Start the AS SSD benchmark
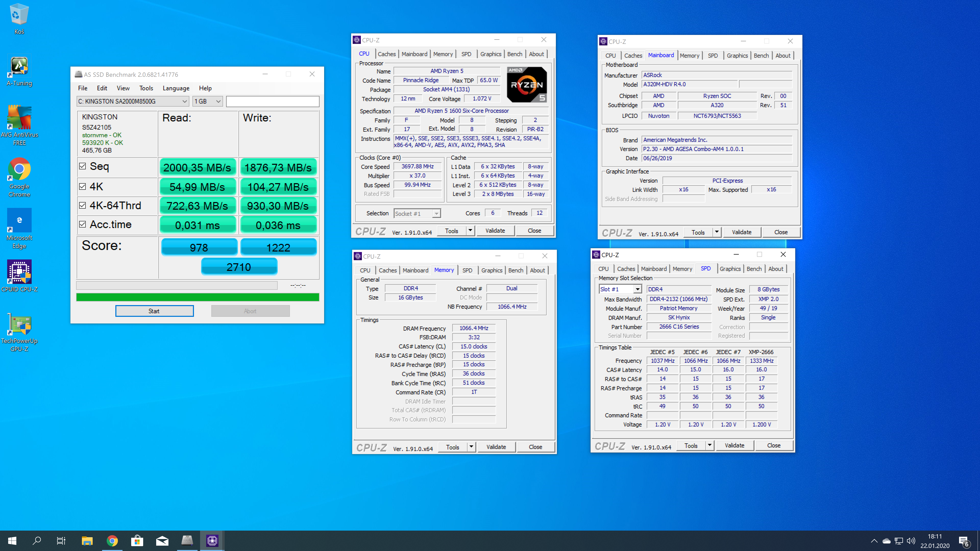This screenshot has width=980, height=551. [154, 311]
